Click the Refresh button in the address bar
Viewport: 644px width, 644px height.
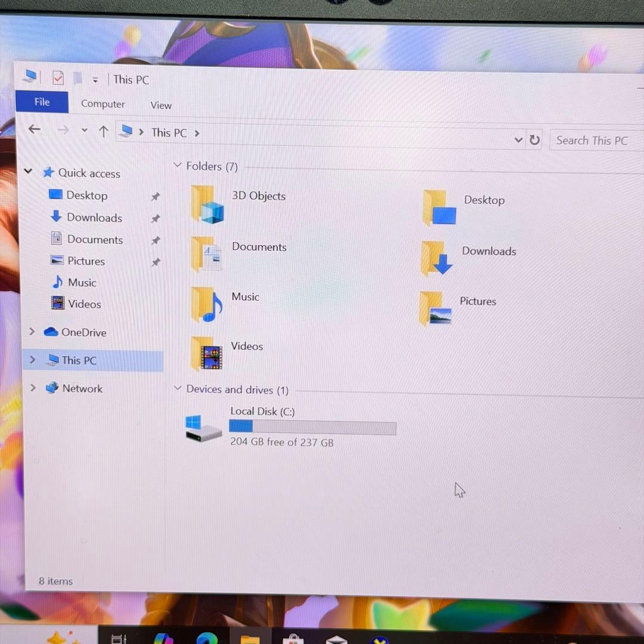(534, 140)
